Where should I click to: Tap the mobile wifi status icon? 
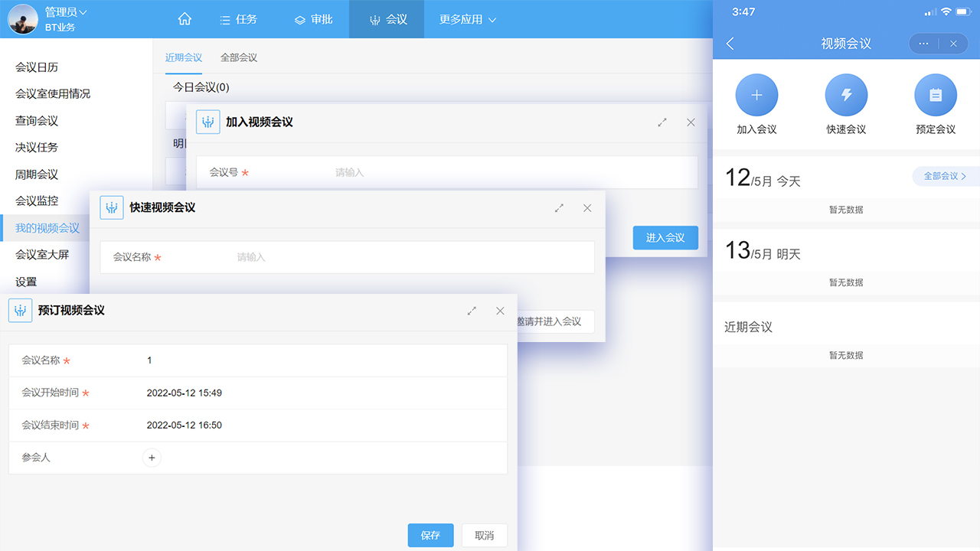tap(946, 11)
